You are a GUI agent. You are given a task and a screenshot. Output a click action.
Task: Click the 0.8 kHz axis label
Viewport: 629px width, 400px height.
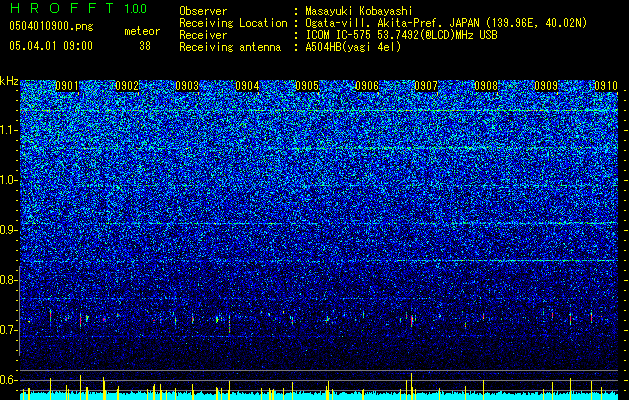pos(7,280)
